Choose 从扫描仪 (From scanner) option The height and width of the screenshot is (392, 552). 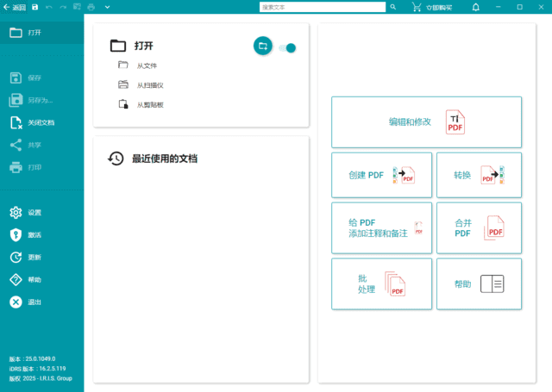pos(149,85)
